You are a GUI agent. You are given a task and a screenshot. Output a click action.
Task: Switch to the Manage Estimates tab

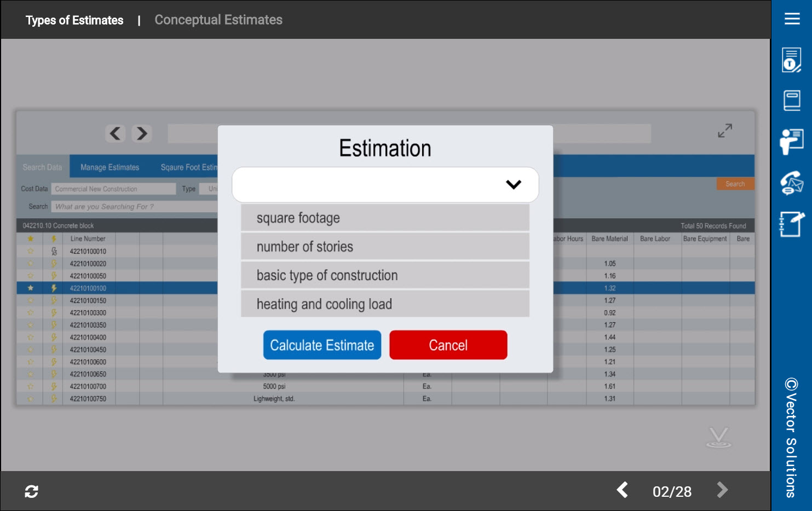pos(110,167)
